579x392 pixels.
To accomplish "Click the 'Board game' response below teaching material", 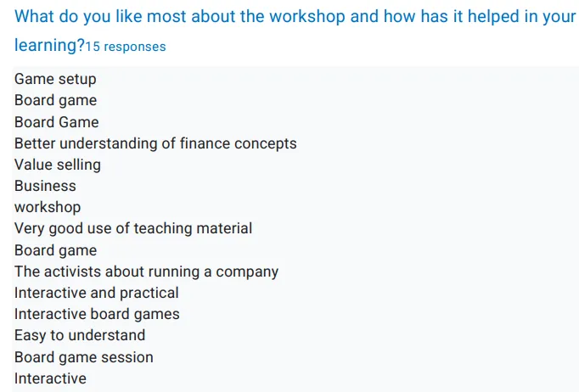I will pos(55,250).
